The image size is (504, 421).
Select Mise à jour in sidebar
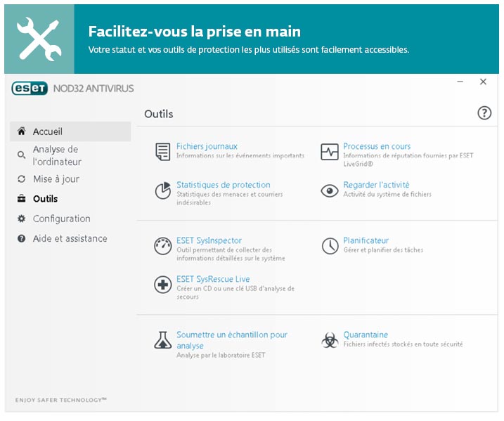[56, 179]
